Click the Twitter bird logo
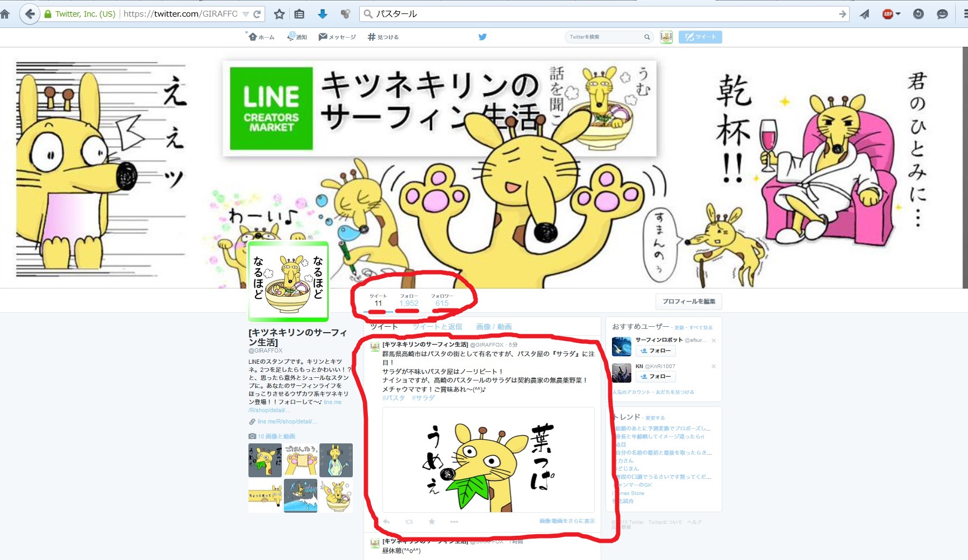The image size is (968, 560). pyautogui.click(x=482, y=37)
